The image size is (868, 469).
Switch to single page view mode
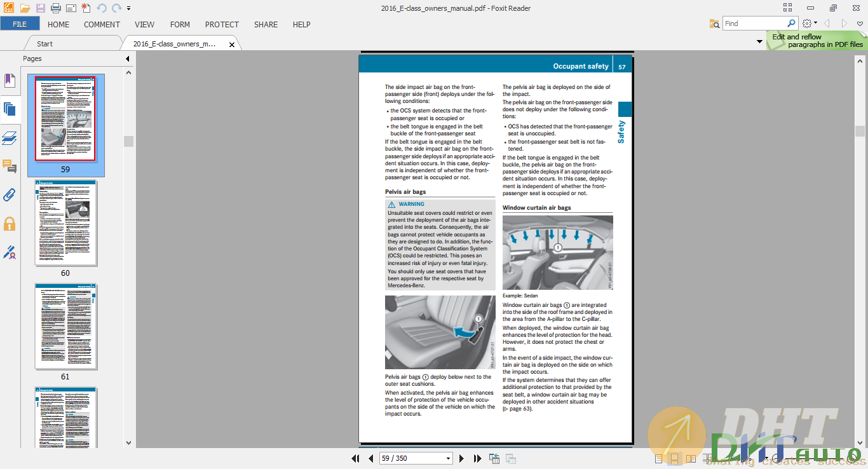click(658, 458)
